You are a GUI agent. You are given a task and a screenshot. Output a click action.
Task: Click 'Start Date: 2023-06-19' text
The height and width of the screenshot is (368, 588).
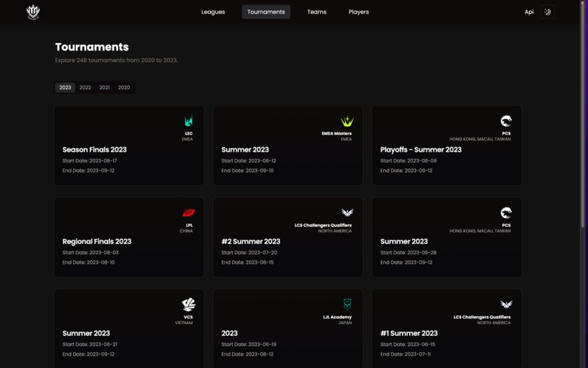click(x=249, y=345)
